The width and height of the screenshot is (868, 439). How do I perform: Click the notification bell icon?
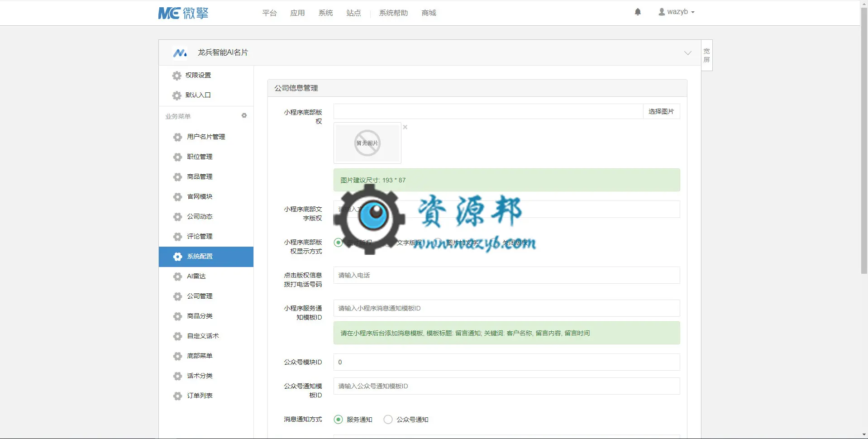(638, 12)
